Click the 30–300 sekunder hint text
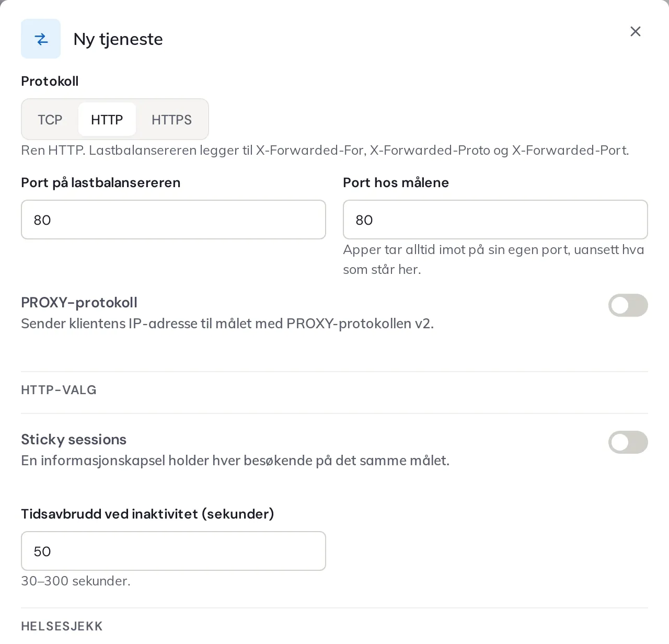The image size is (669, 644). pyautogui.click(x=76, y=581)
